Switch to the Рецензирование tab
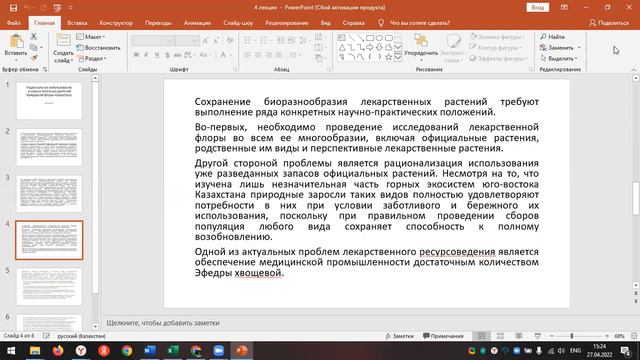The image size is (640, 360). pyautogui.click(x=287, y=23)
